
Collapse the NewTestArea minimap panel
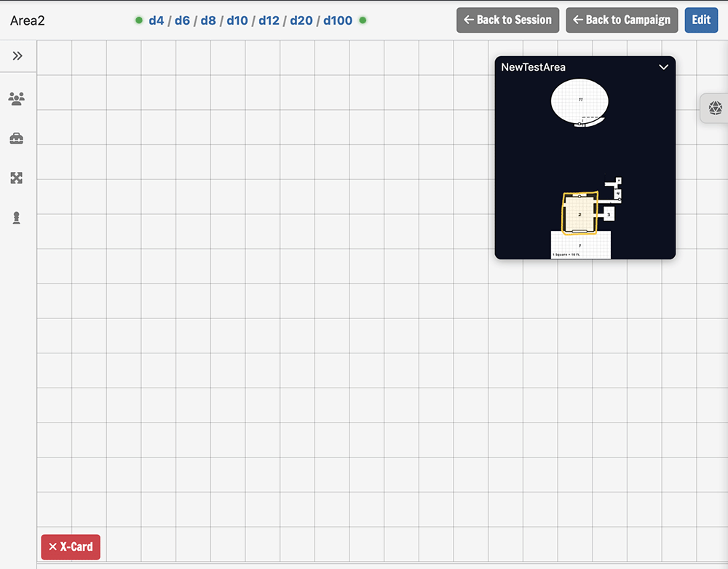point(663,67)
